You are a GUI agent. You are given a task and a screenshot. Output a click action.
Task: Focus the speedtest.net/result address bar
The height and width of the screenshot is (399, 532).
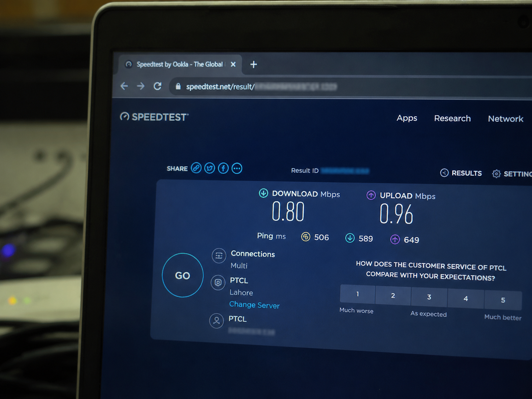(x=349, y=87)
